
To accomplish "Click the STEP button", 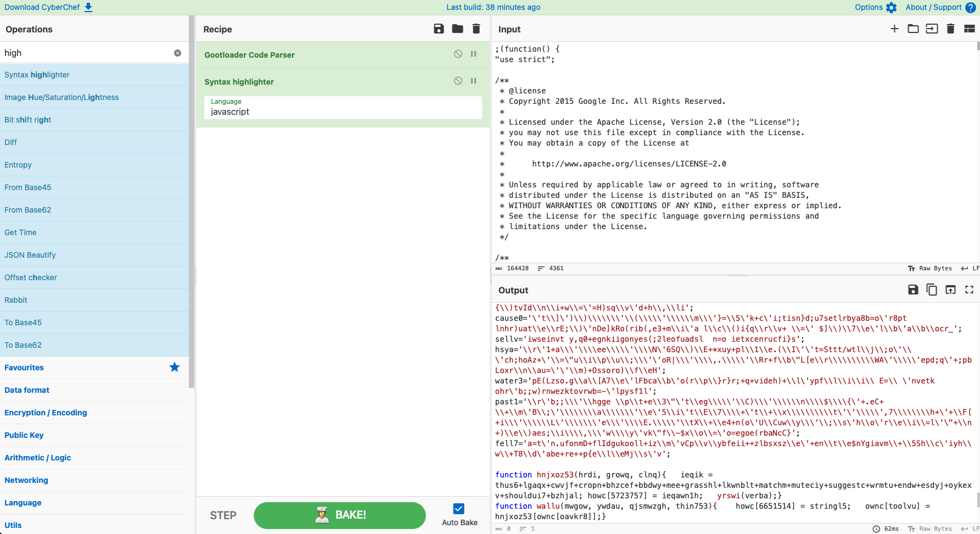I will click(x=223, y=515).
